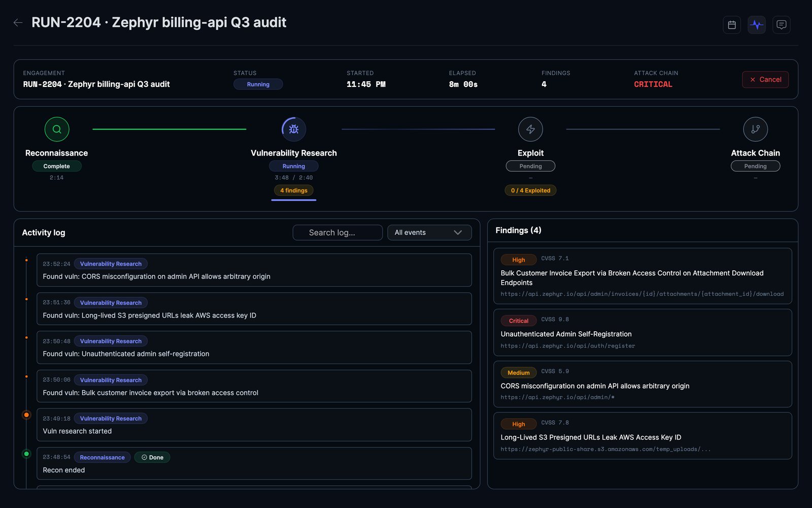The image size is (812, 508).
Task: Open the comments chat icon
Action: [782, 24]
